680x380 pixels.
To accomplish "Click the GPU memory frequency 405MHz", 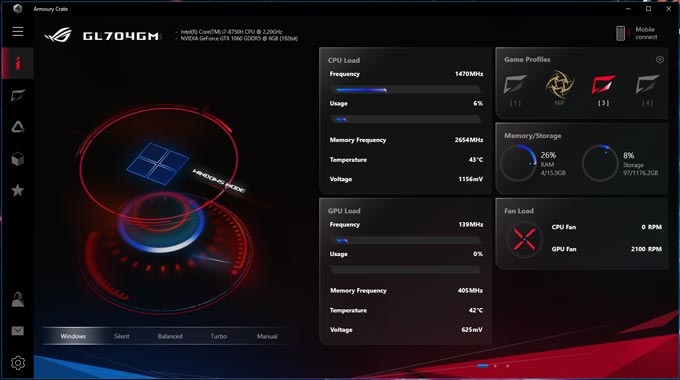I will point(470,290).
